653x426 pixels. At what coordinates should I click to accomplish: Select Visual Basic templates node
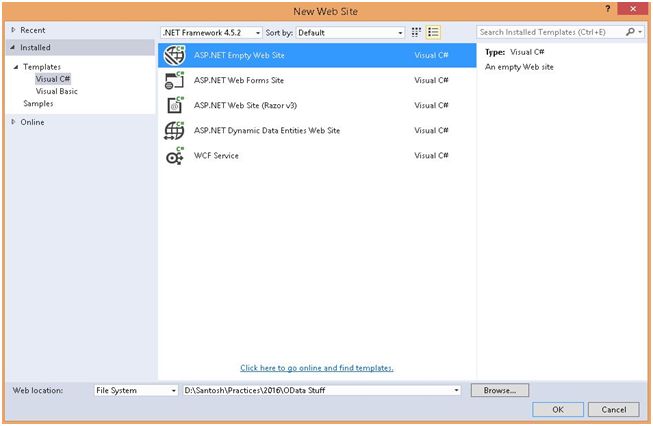click(57, 91)
